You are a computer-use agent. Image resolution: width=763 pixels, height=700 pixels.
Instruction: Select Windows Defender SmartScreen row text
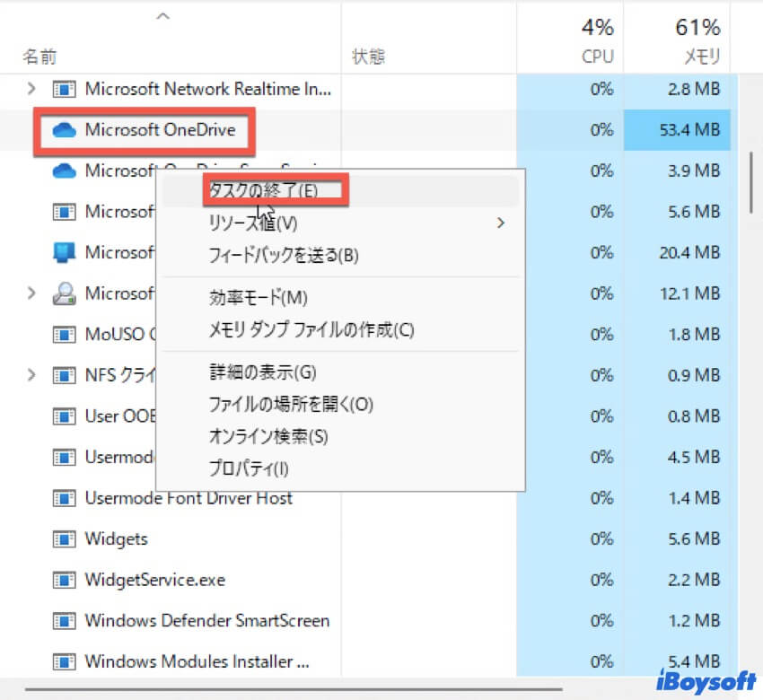tap(207, 621)
